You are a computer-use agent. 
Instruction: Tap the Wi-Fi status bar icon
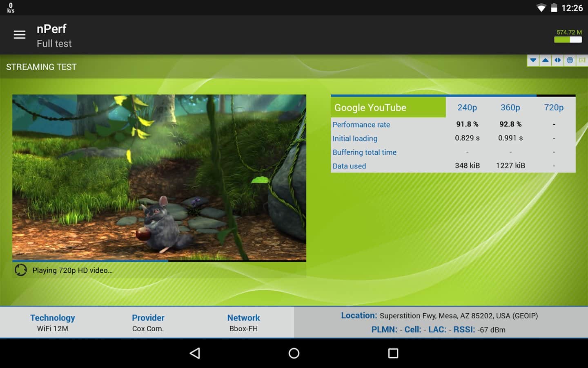pos(541,8)
